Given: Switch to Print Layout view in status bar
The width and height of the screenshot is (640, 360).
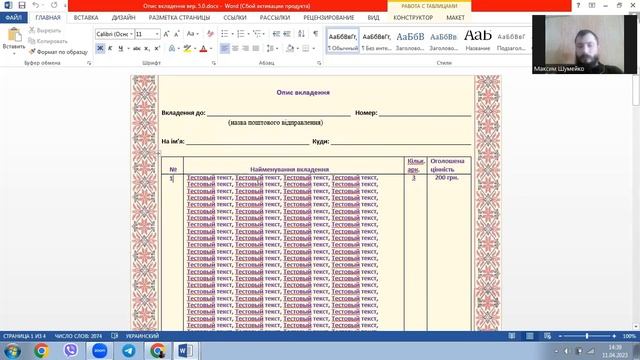Looking at the screenshot, I should tap(529, 336).
